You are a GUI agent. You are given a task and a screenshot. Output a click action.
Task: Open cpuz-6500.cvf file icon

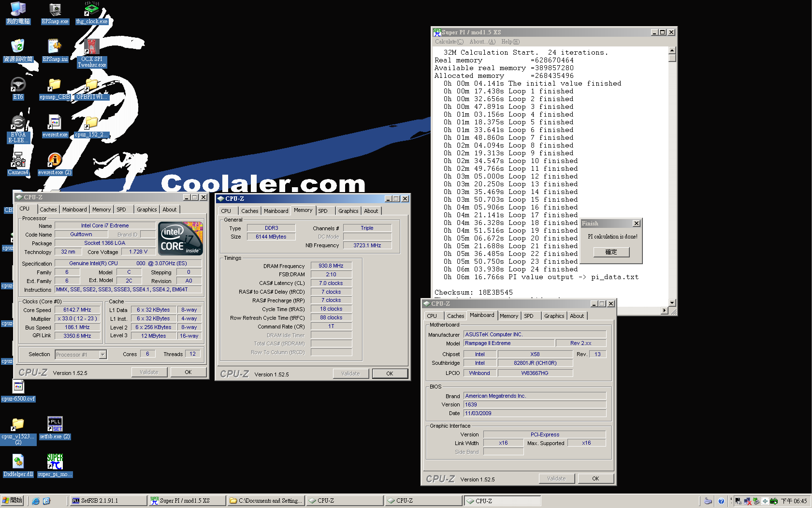pyautogui.click(x=18, y=390)
